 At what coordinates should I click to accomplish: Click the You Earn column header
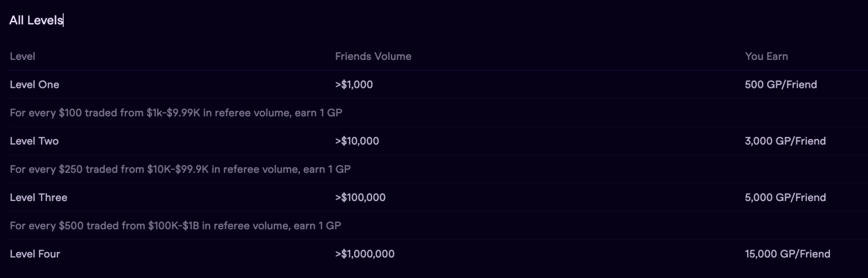[x=766, y=57]
